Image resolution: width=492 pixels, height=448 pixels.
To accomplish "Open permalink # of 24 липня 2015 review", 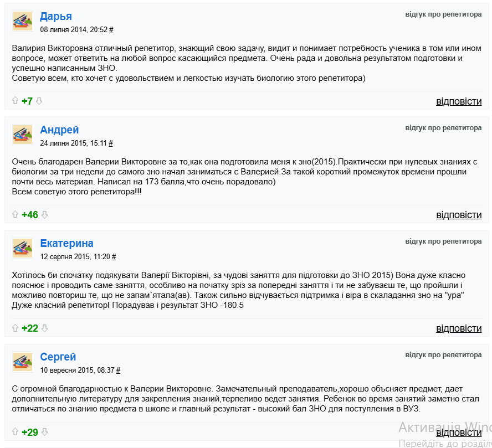I will (111, 143).
